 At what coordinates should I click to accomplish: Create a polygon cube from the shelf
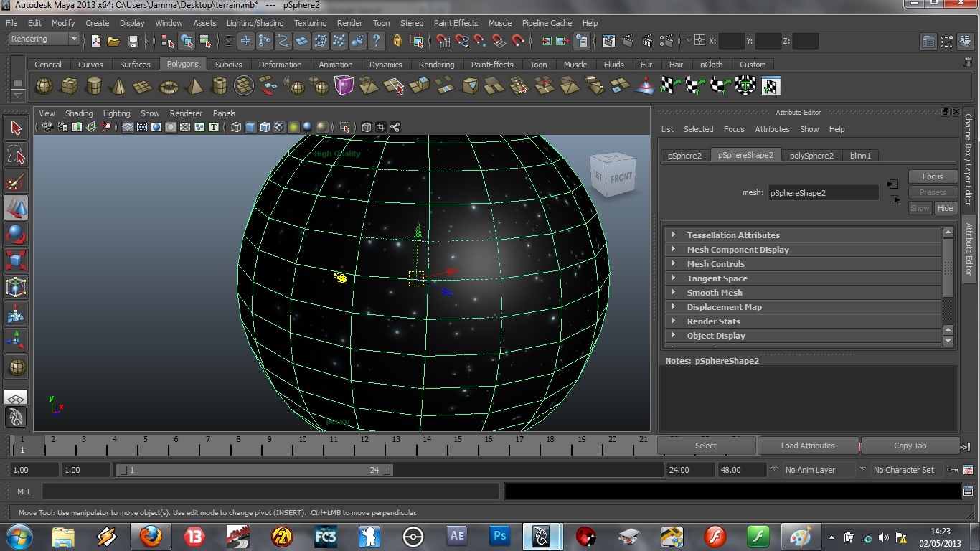[x=69, y=85]
